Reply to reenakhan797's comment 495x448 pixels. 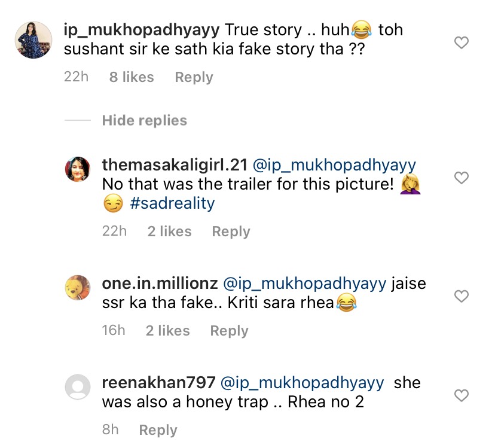click(x=158, y=431)
